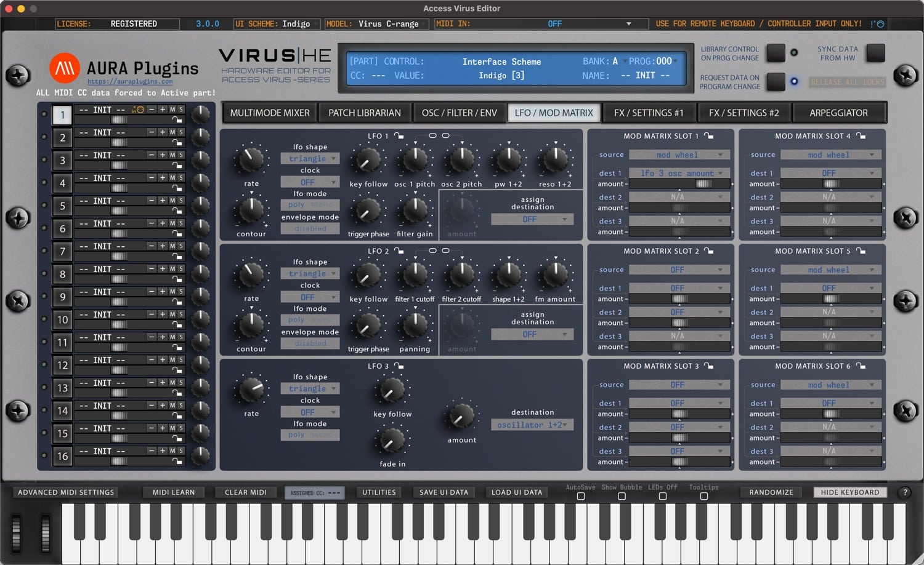
Task: Click the lock icon in part 1 row
Action: 177,120
